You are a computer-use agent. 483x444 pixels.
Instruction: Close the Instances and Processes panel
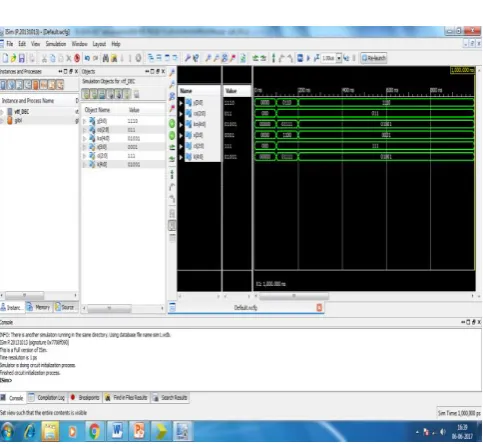pos(76,71)
